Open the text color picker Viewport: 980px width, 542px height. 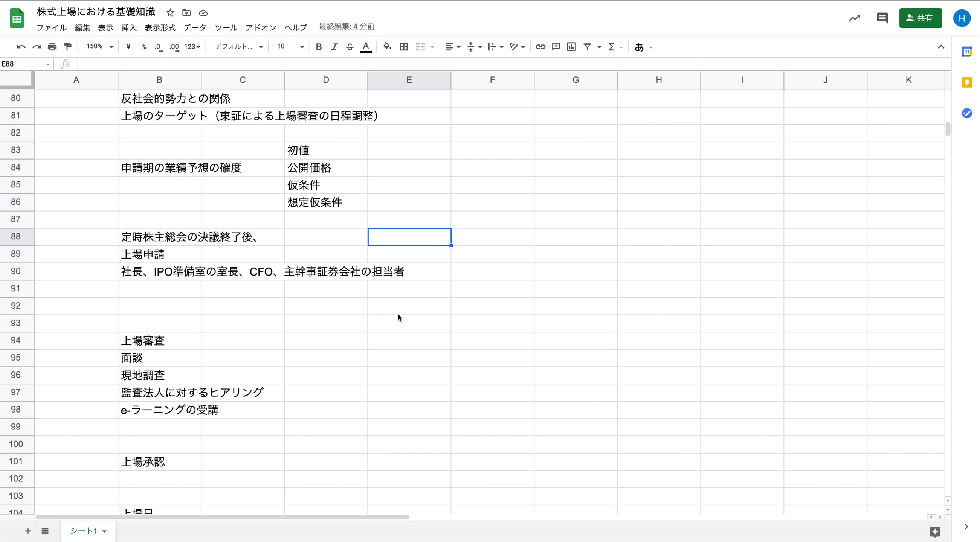(x=366, y=46)
